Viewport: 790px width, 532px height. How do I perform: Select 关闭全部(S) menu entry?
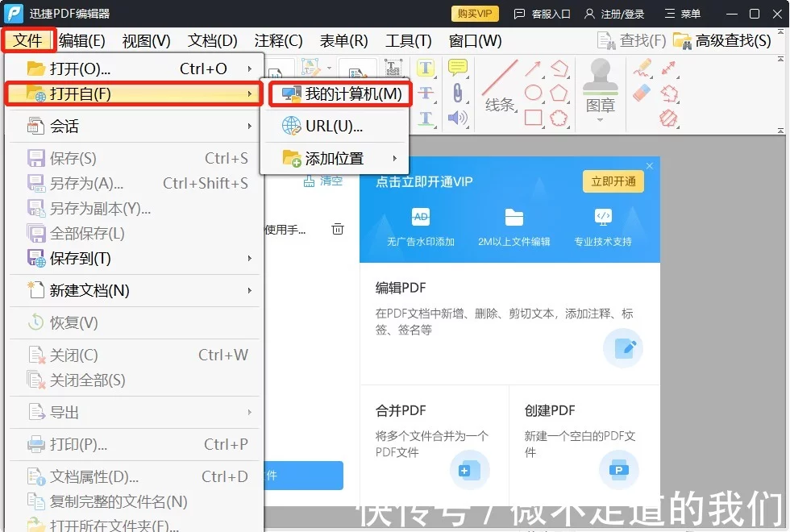[x=134, y=380]
